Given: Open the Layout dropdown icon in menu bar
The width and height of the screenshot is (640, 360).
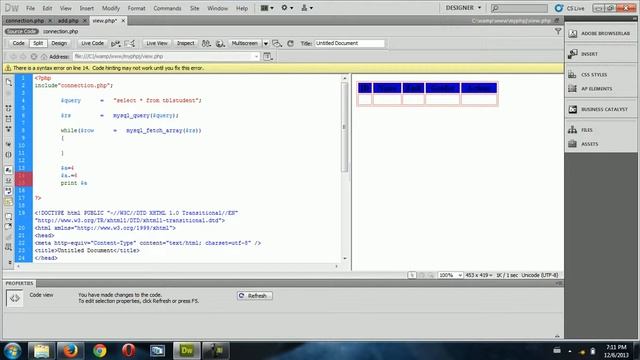Looking at the screenshot, I should 267,8.
